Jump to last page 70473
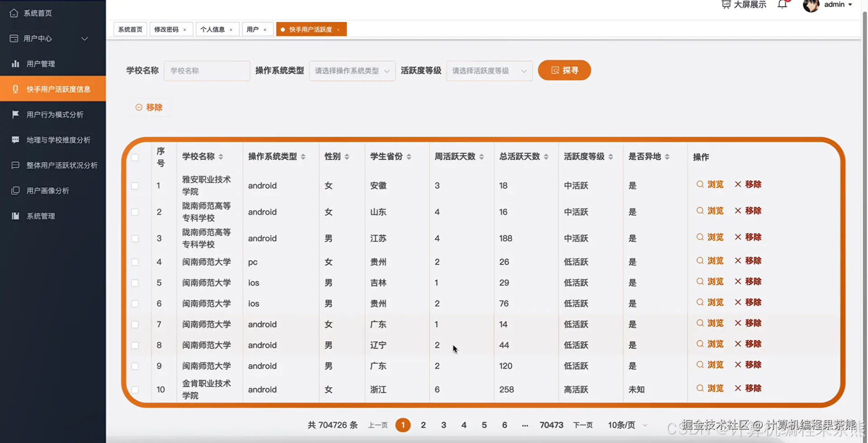This screenshot has height=443, width=868. [552, 425]
